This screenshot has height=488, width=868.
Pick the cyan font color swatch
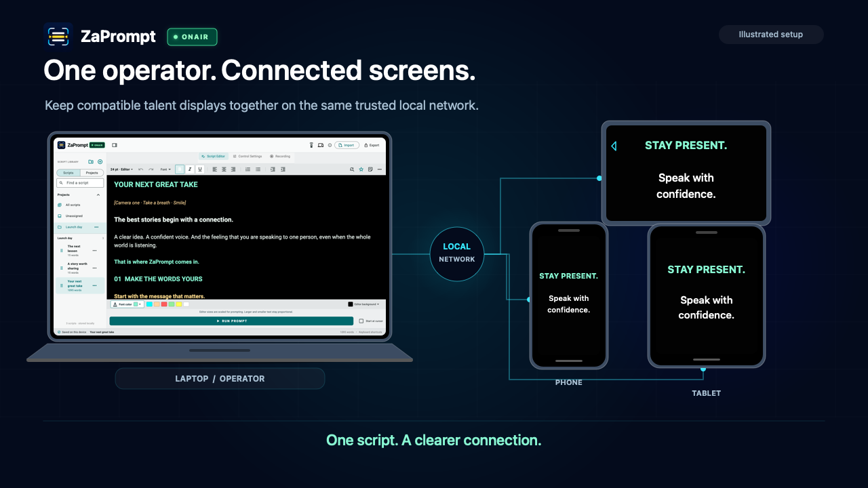point(149,304)
